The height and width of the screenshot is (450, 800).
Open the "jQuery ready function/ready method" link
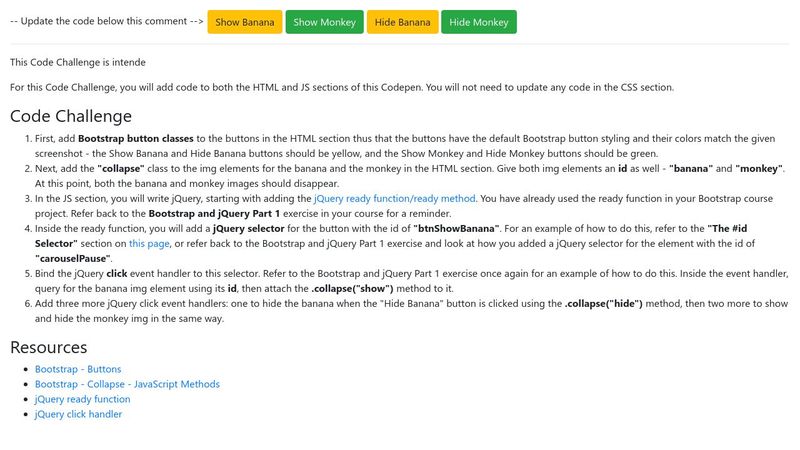tap(395, 199)
